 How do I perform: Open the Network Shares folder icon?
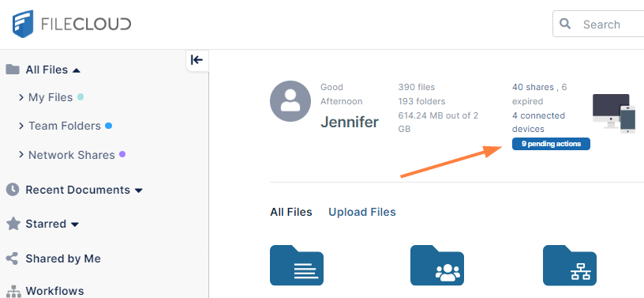coord(570,266)
